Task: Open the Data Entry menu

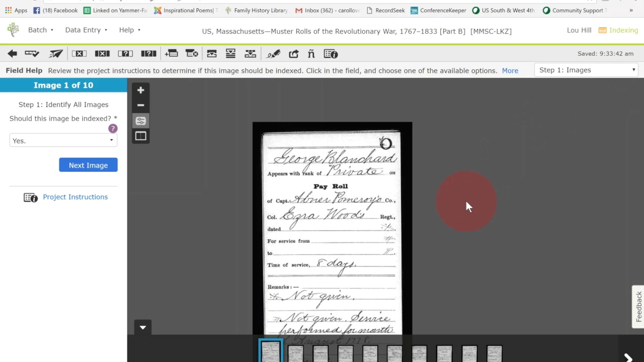Action: (x=86, y=30)
